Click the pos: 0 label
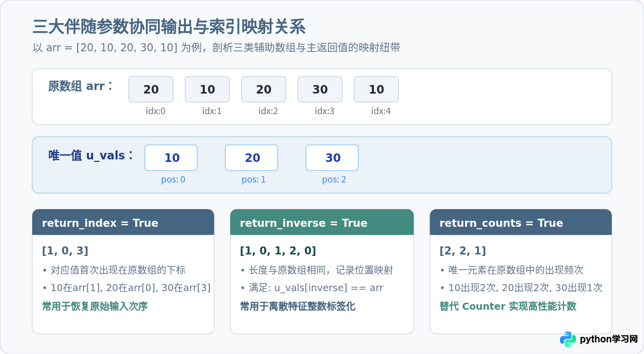Screen dimensions: 644x354 pos(173,180)
